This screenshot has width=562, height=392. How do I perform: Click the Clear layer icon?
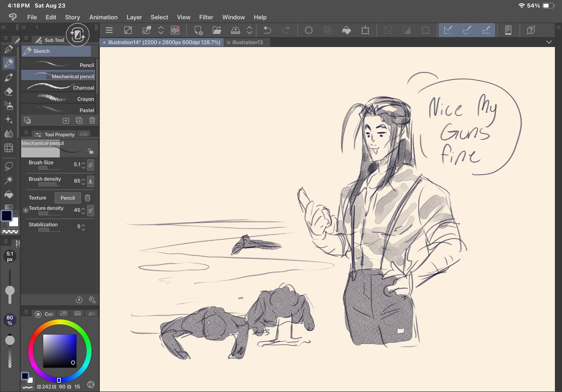click(x=309, y=30)
